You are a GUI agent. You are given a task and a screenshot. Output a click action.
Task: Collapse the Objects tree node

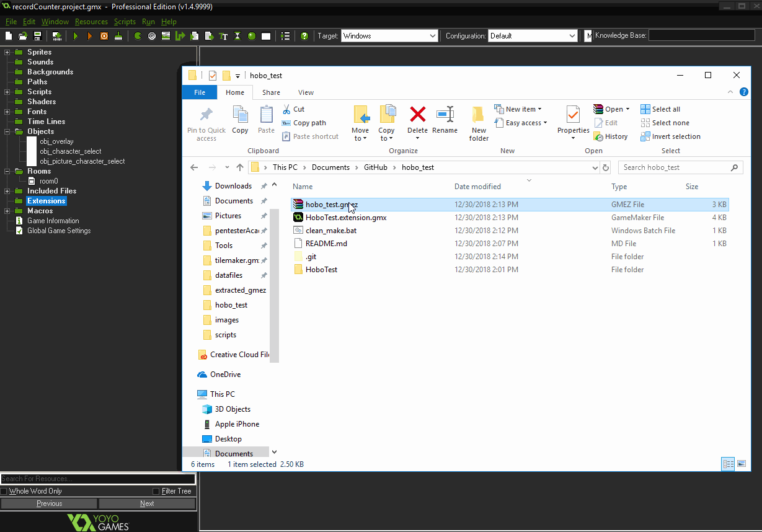coord(7,131)
